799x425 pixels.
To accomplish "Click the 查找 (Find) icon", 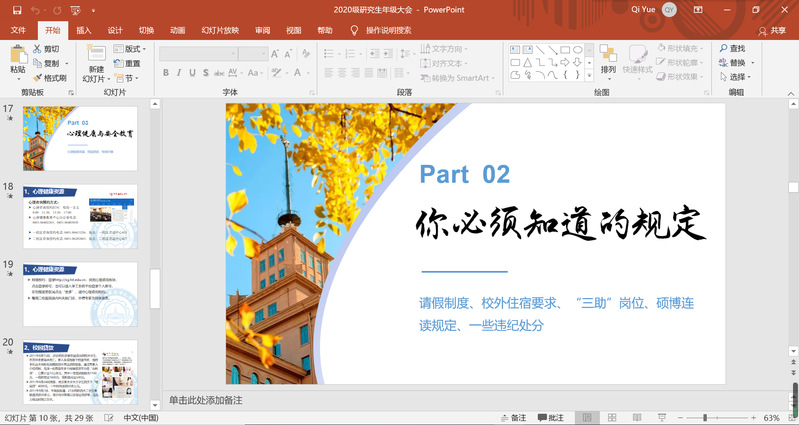I will [x=731, y=48].
